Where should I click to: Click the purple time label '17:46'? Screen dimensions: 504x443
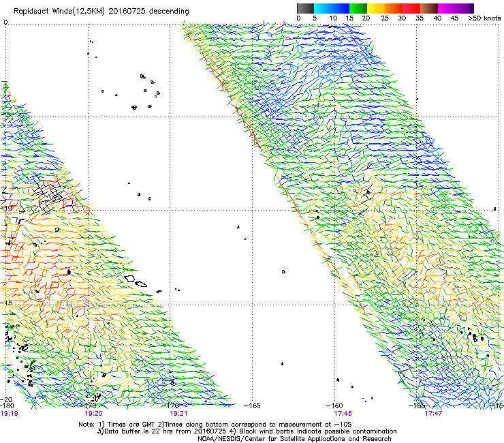pyautogui.click(x=343, y=414)
